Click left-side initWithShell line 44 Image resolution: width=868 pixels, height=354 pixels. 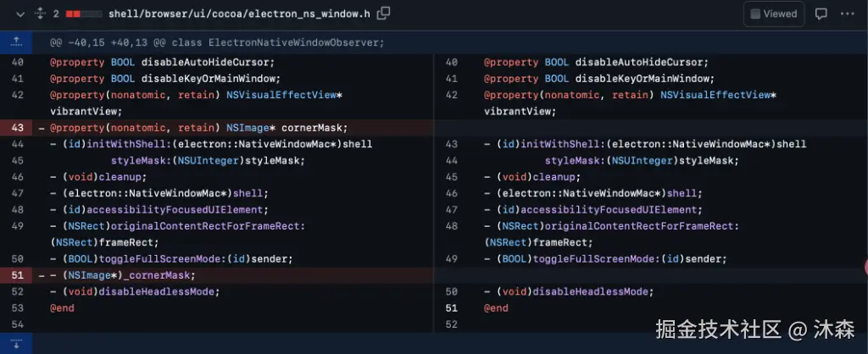point(211,144)
